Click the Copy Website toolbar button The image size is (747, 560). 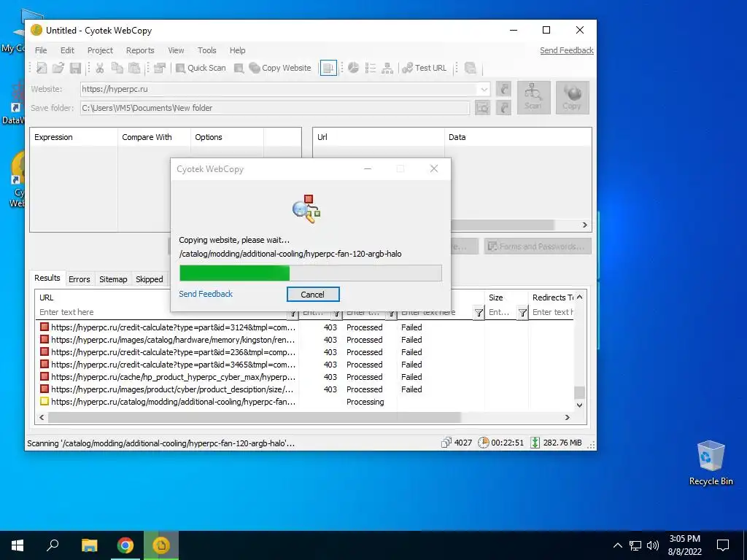click(x=280, y=68)
